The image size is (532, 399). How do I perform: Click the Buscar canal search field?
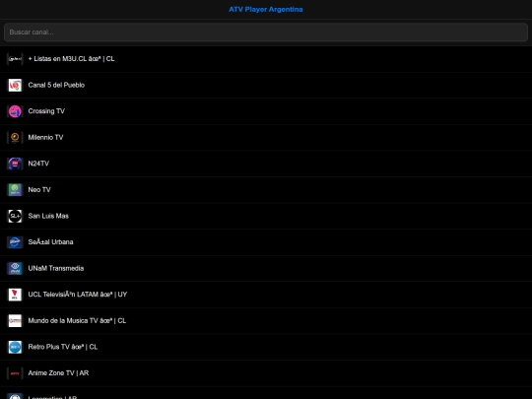(x=266, y=33)
